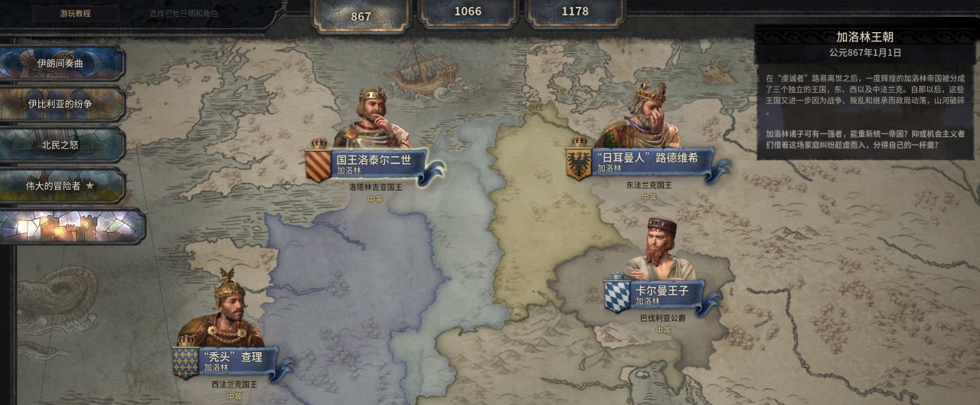Open the unlabeled stained-glass bookmark button
Screen dimensions: 980x405
[71, 226]
